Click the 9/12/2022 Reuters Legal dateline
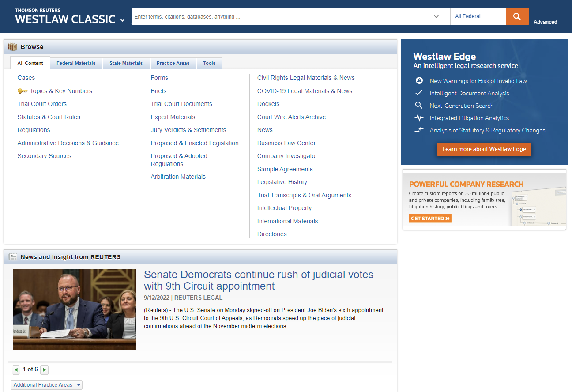This screenshot has width=572, height=392. tap(183, 298)
